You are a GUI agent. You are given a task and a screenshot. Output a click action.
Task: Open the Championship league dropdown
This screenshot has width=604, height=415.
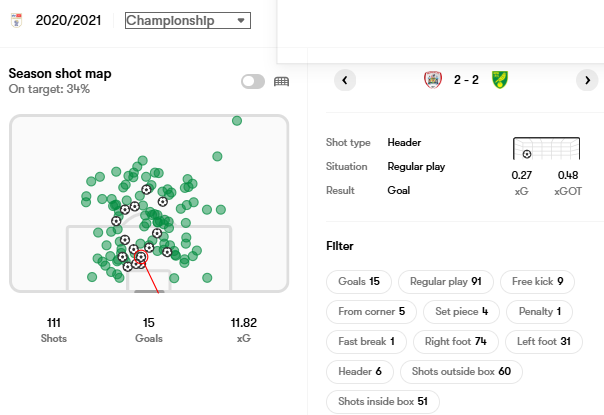click(x=187, y=20)
